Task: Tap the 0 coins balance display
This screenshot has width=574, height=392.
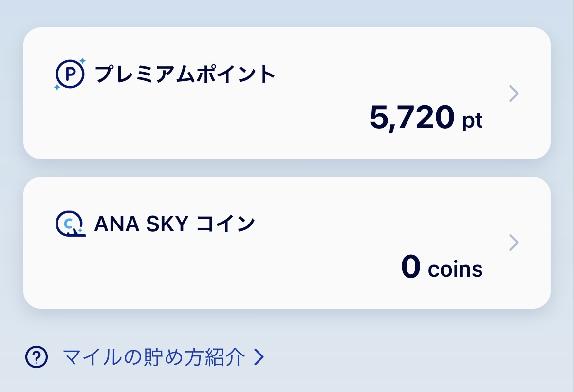Action: click(x=441, y=267)
